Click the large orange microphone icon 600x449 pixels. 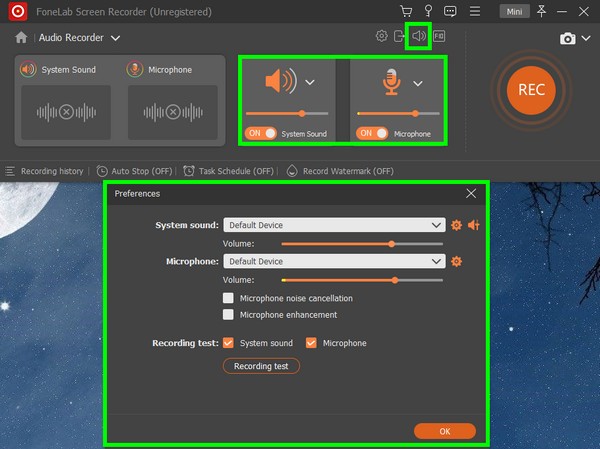392,82
